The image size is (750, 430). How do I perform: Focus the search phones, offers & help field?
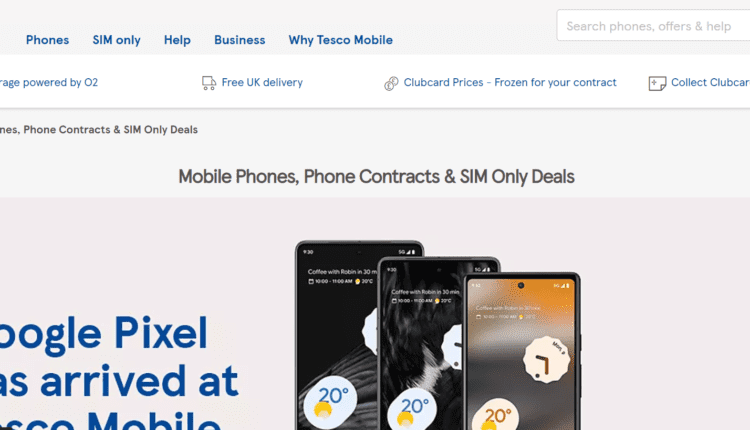tap(653, 25)
